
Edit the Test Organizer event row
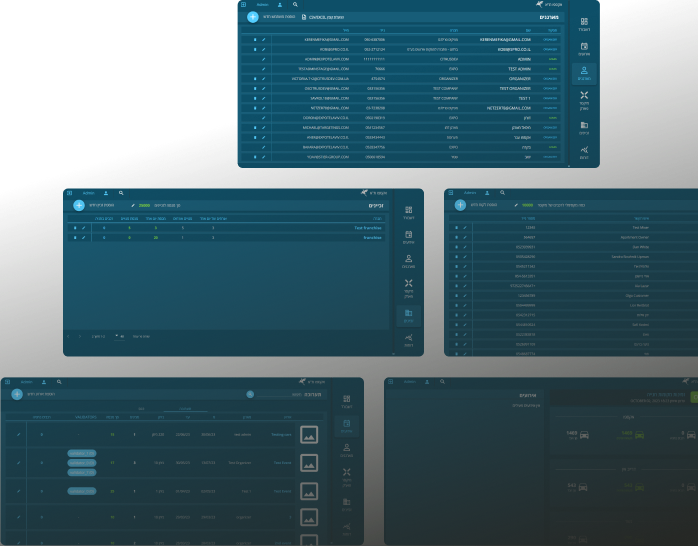pos(19,463)
